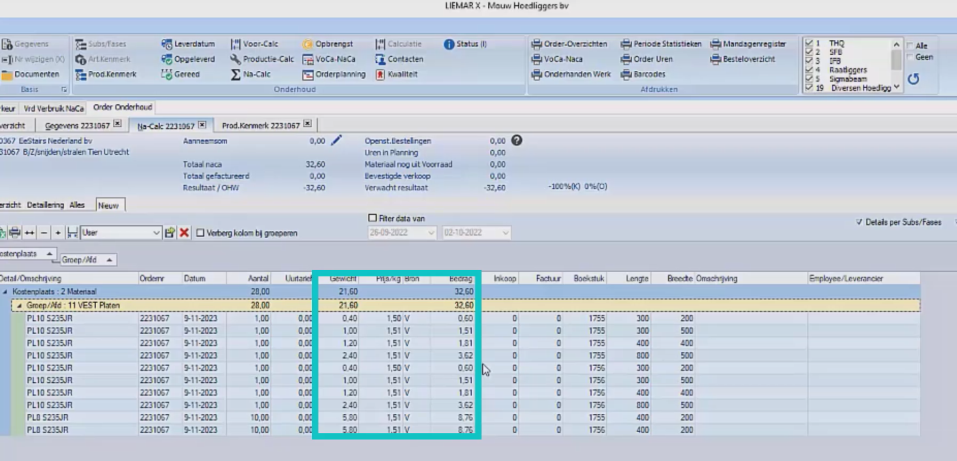The image size is (957, 461).
Task: Collapse the Kostenplaats : 2 Materiaal group
Action: pyautogui.click(x=5, y=292)
